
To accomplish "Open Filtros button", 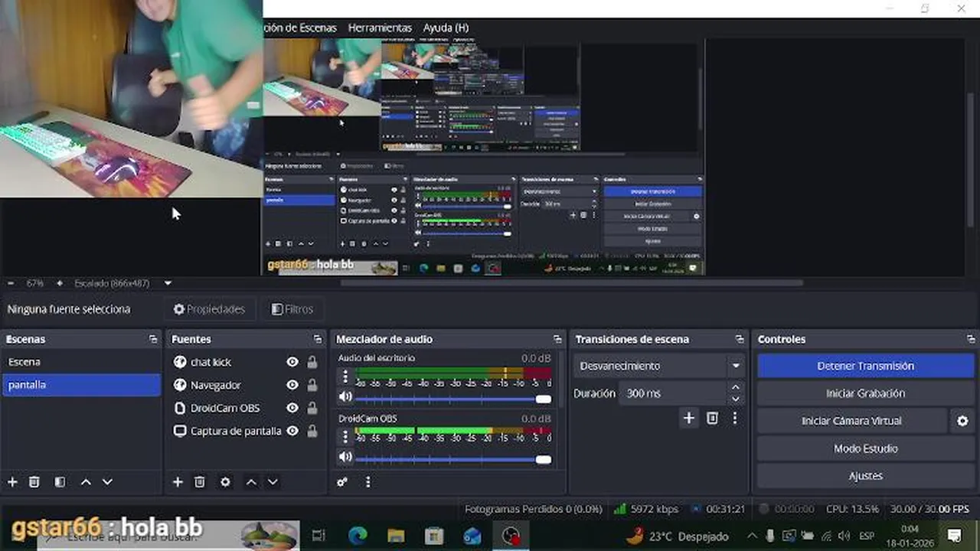I will (292, 309).
